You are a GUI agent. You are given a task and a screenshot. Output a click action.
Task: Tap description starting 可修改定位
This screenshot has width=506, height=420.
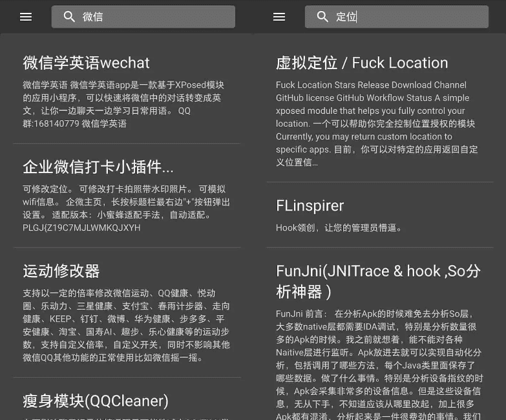126,209
